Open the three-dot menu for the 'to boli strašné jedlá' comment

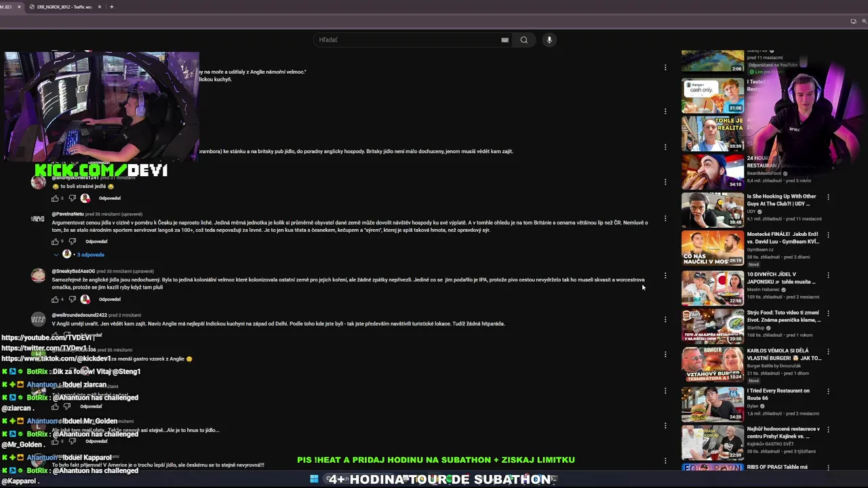pyautogui.click(x=665, y=182)
